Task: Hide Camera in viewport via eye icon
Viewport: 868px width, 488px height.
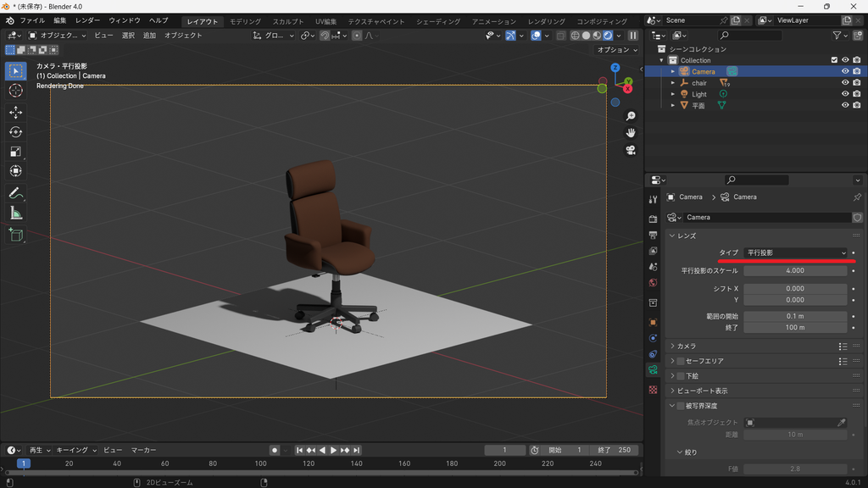Action: (x=845, y=71)
